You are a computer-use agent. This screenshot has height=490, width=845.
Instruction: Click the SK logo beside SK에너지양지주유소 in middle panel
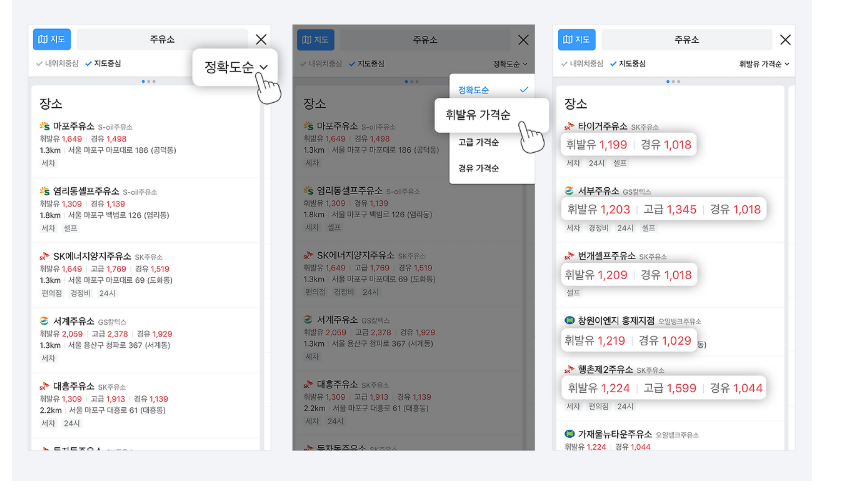308,255
